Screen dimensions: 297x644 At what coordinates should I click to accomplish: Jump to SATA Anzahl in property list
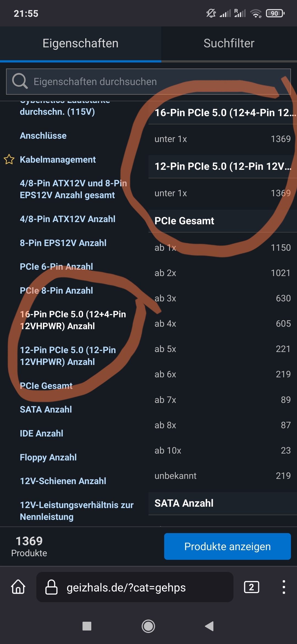[x=46, y=410]
